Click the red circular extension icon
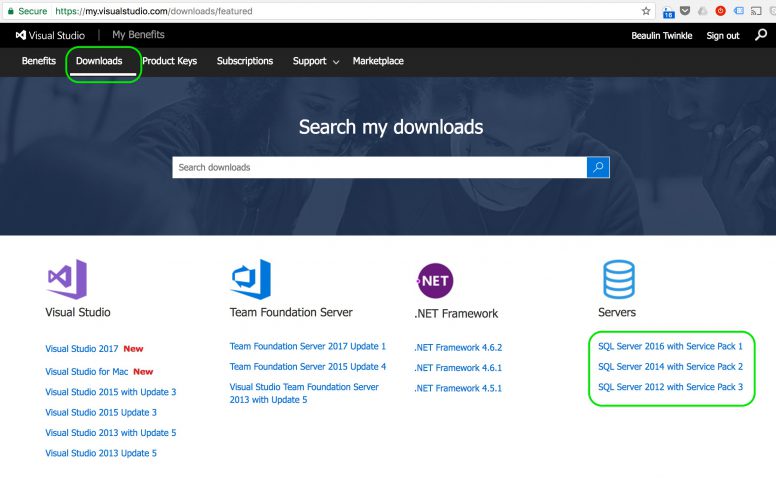 [721, 10]
